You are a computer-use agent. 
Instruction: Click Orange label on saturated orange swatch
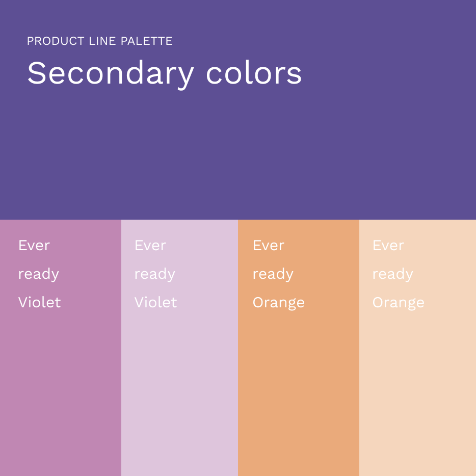tap(279, 303)
